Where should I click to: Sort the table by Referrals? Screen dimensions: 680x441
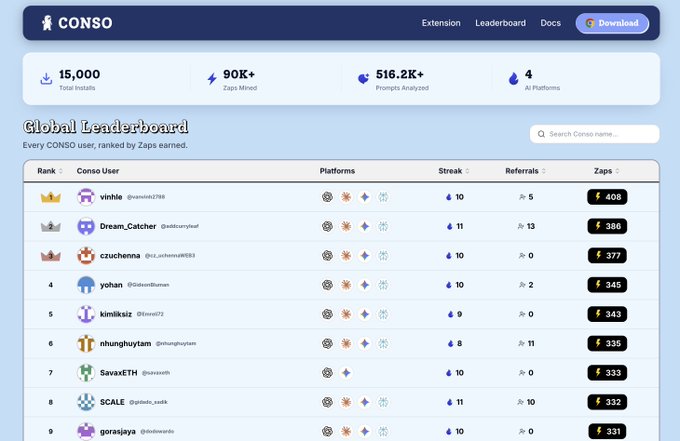pyautogui.click(x=525, y=171)
